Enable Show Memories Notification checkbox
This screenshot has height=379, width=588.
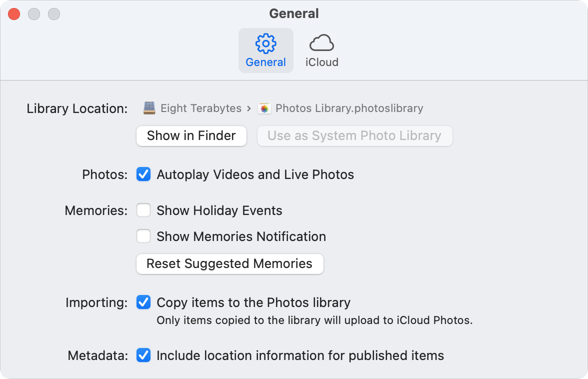coord(143,236)
